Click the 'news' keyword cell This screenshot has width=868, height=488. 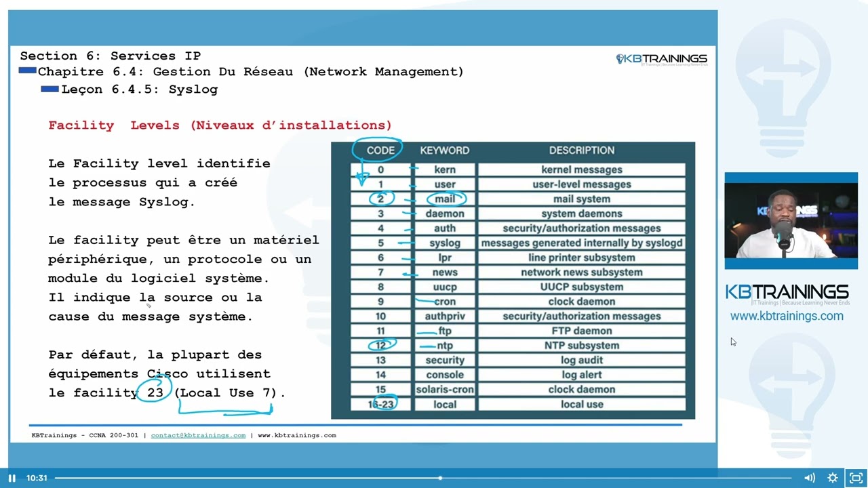click(x=445, y=272)
